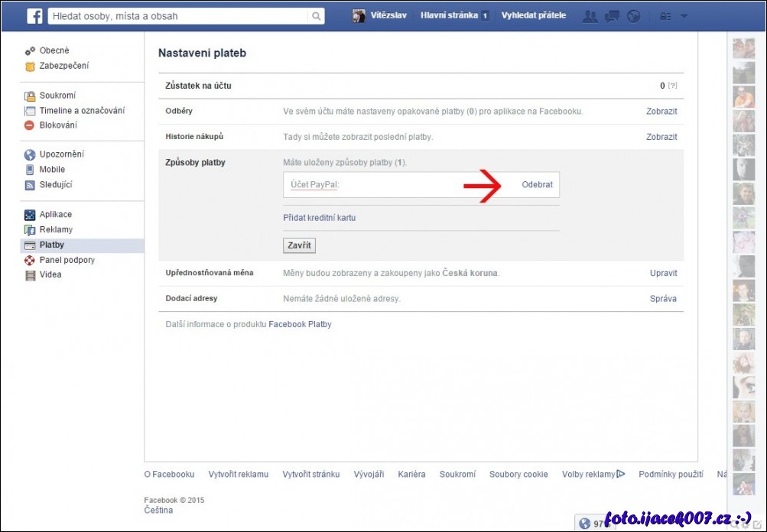Remove PayPal account with Odebrat
The width and height of the screenshot is (767, 532).
[537, 185]
